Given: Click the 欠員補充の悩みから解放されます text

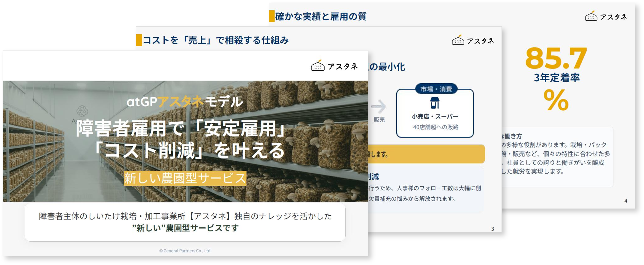Looking at the screenshot, I should (x=412, y=199).
